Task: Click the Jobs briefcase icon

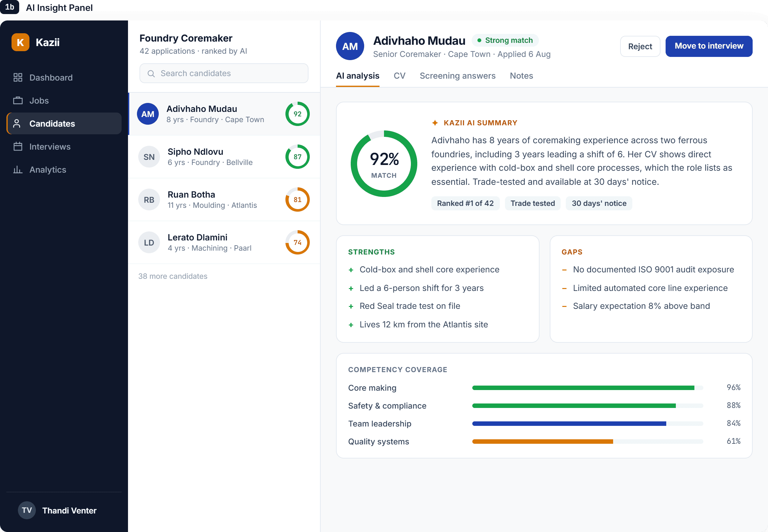Action: click(18, 100)
